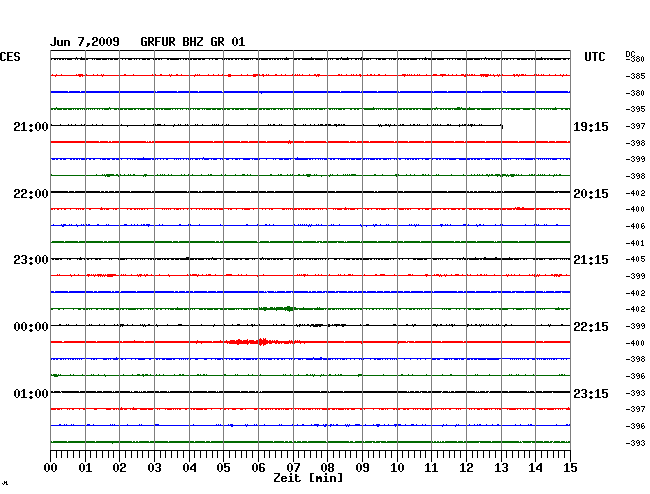This screenshot has height=494, width=650.
Task: Click the '21:15' UTC time label
Action: (591, 260)
